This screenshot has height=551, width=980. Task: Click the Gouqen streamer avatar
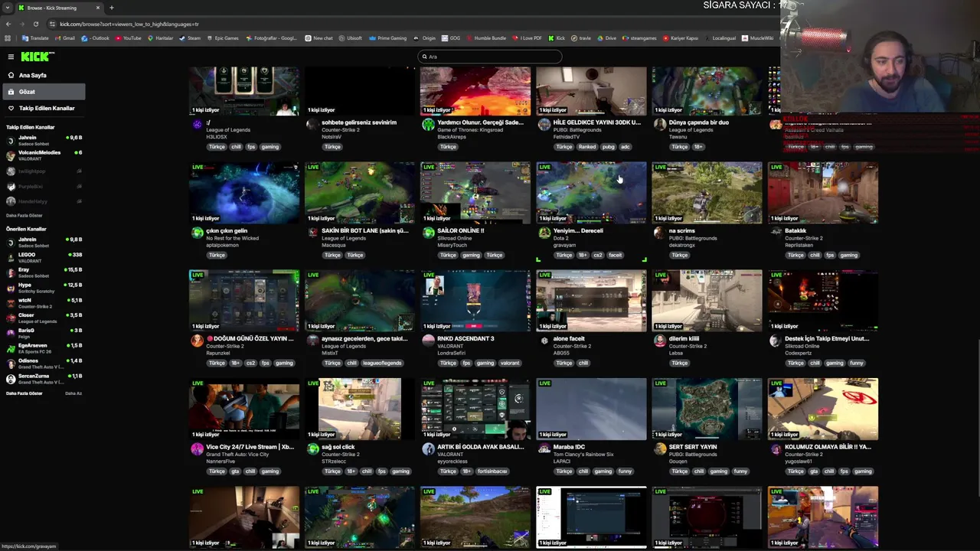point(660,449)
